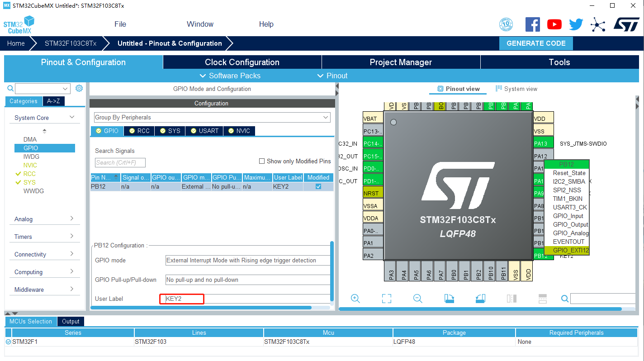Click the grayed horizontal split view icon
This screenshot has width=644, height=361.
543,299
